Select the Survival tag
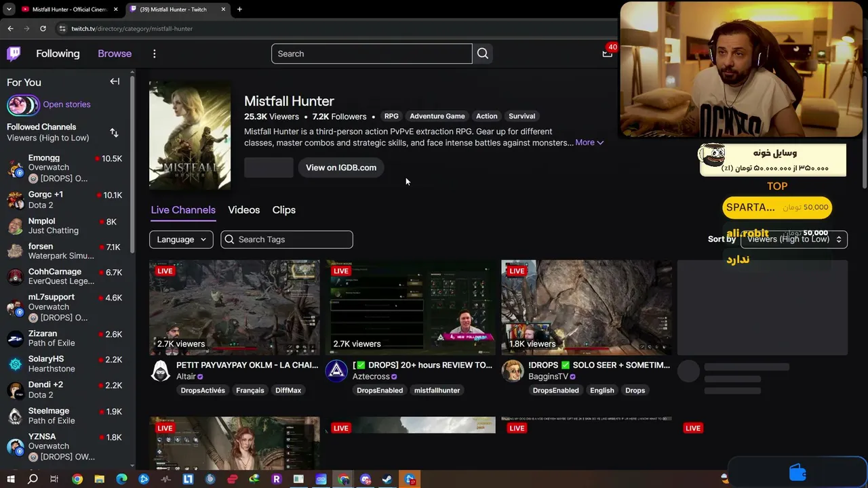The image size is (868, 488). [x=522, y=117]
